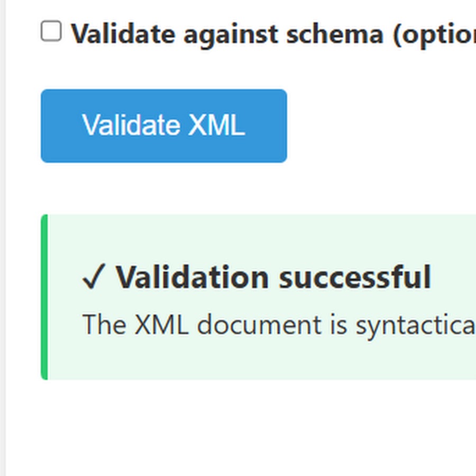Click the word 'successful' in result heading

(x=355, y=277)
